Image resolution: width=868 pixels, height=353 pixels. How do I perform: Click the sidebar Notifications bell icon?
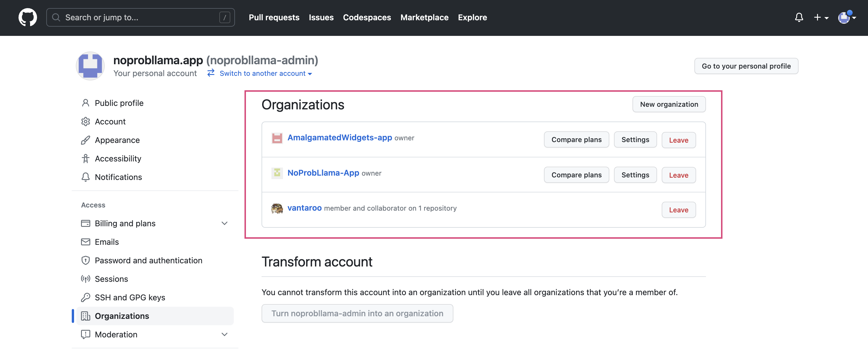coord(86,177)
